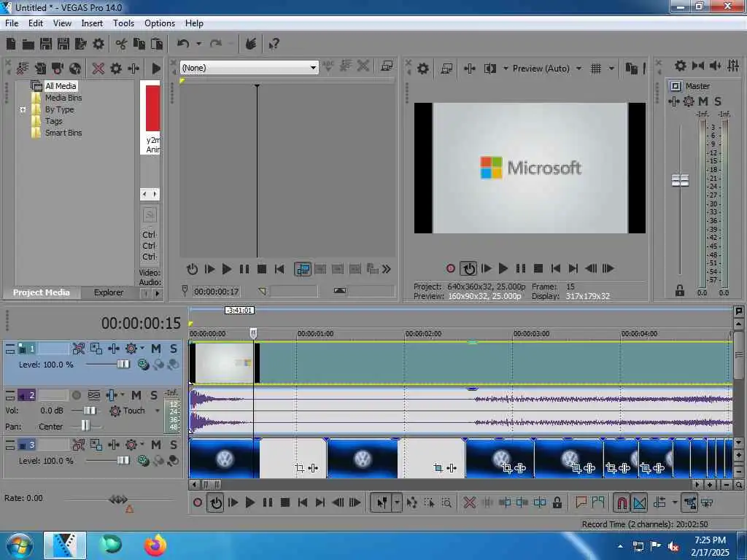Open Event Pan/Crop on the second white clip

(438, 468)
